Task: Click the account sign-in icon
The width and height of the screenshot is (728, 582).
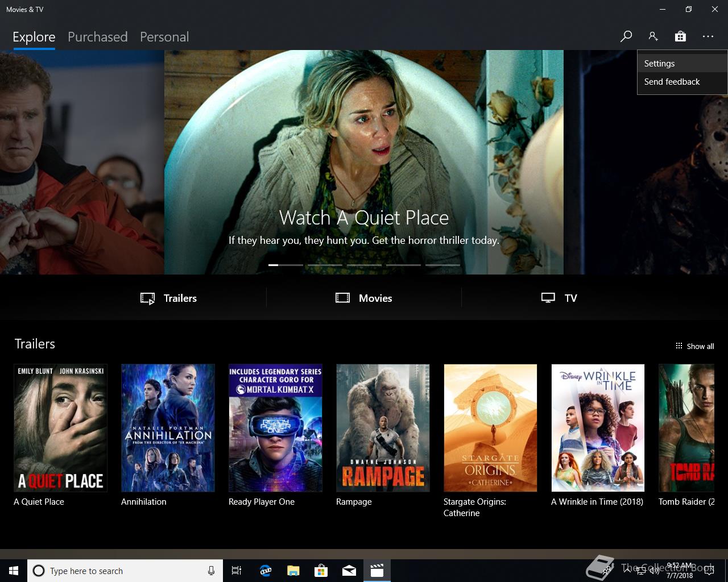Action: pyautogui.click(x=653, y=36)
